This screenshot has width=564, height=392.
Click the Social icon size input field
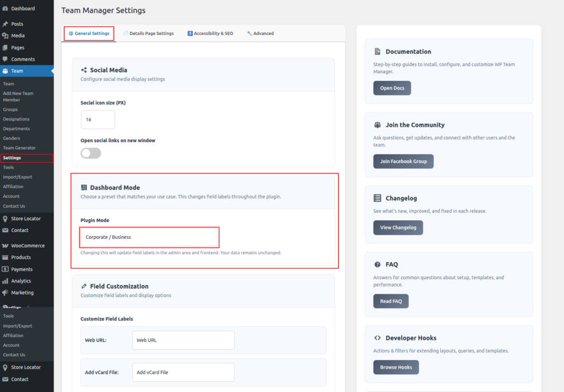97,119
